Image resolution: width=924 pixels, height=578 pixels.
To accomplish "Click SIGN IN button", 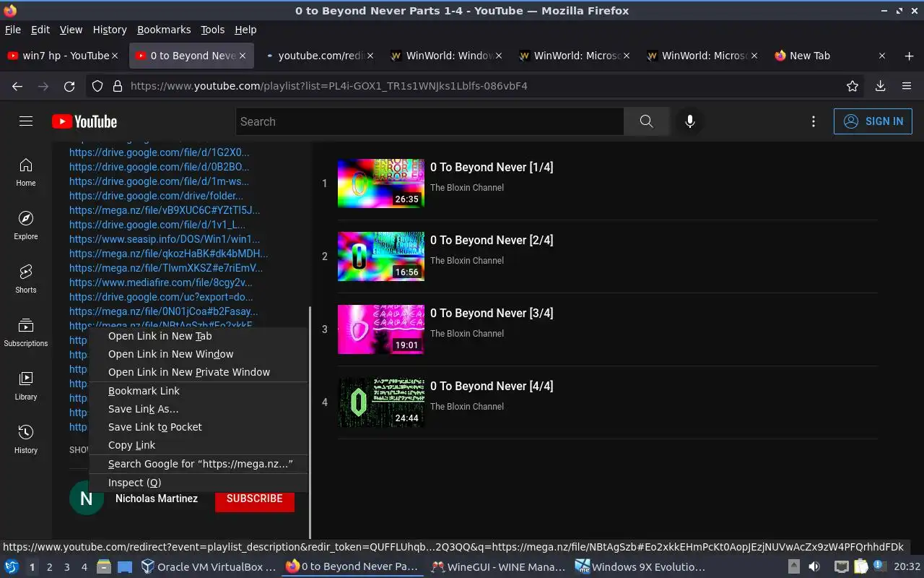I will [873, 121].
